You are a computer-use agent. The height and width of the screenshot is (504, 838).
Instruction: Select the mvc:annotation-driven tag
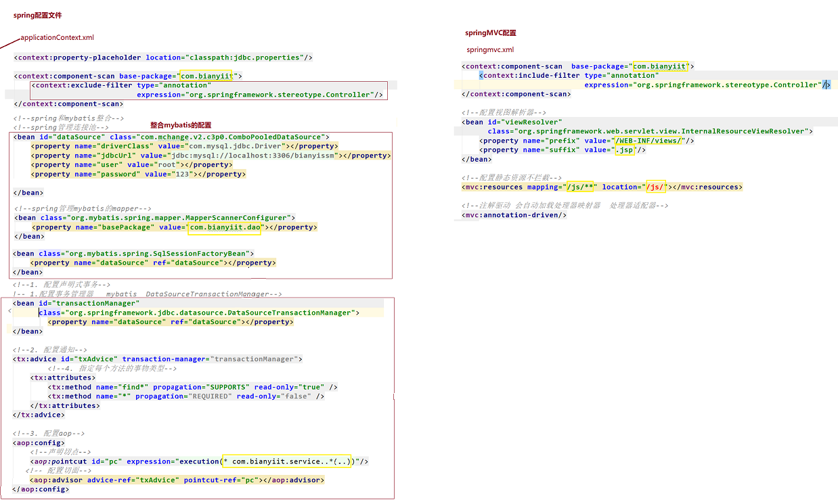pyautogui.click(x=514, y=215)
